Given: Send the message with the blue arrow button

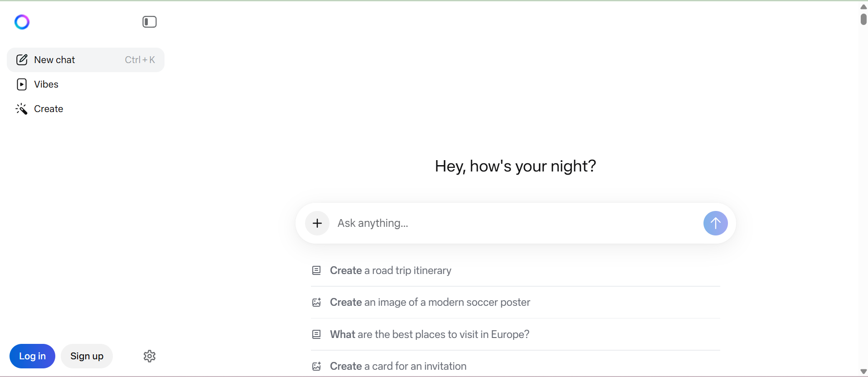Looking at the screenshot, I should 716,223.
